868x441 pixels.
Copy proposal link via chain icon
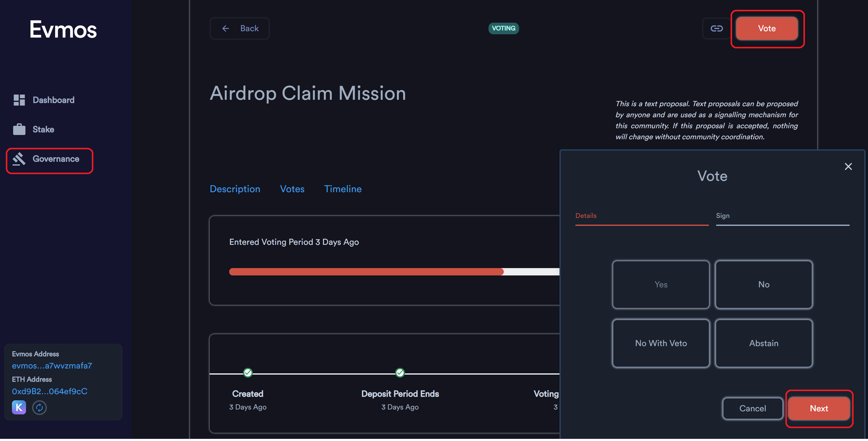pyautogui.click(x=716, y=29)
